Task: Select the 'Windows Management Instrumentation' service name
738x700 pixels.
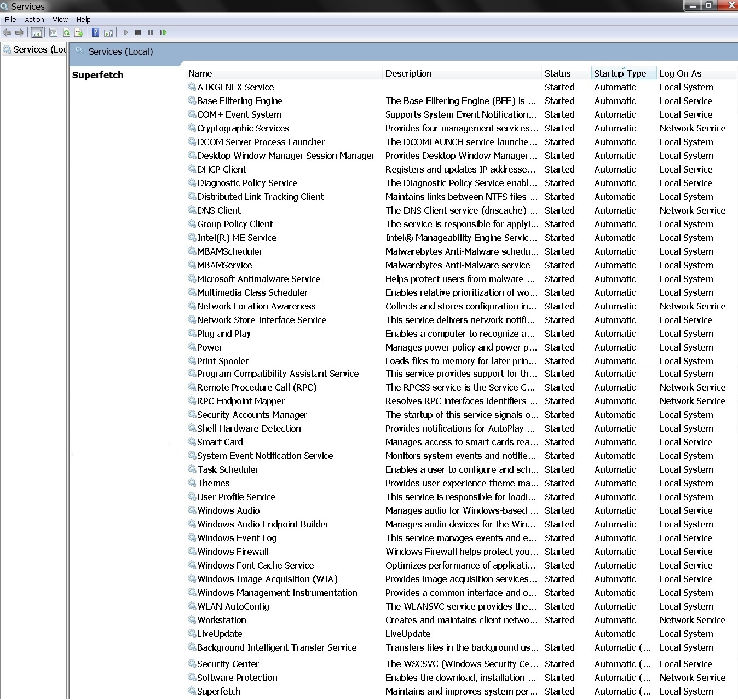Action: coord(277,593)
